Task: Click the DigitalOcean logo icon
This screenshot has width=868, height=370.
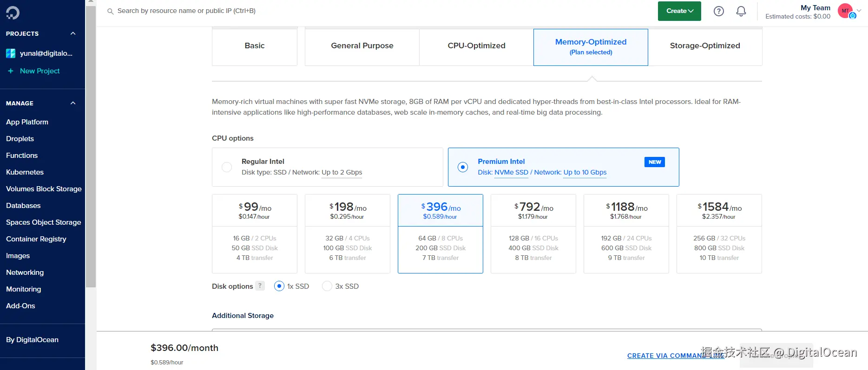Action: pos(13,13)
